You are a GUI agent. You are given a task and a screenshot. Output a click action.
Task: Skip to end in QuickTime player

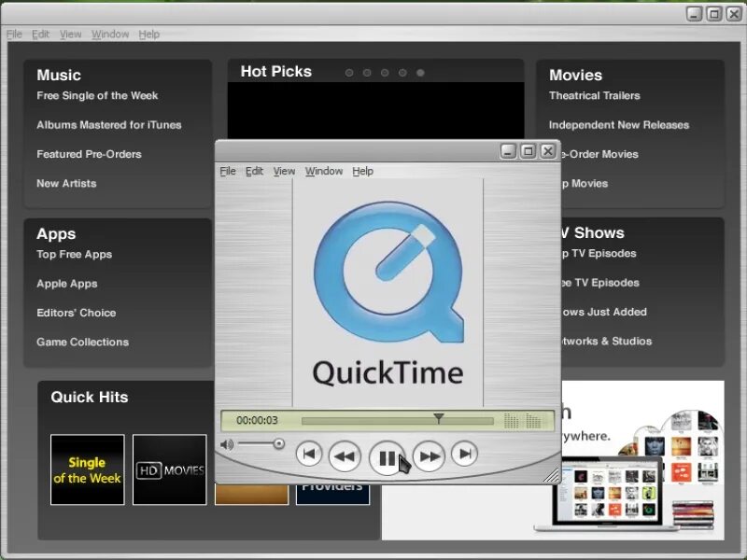pyautogui.click(x=464, y=454)
